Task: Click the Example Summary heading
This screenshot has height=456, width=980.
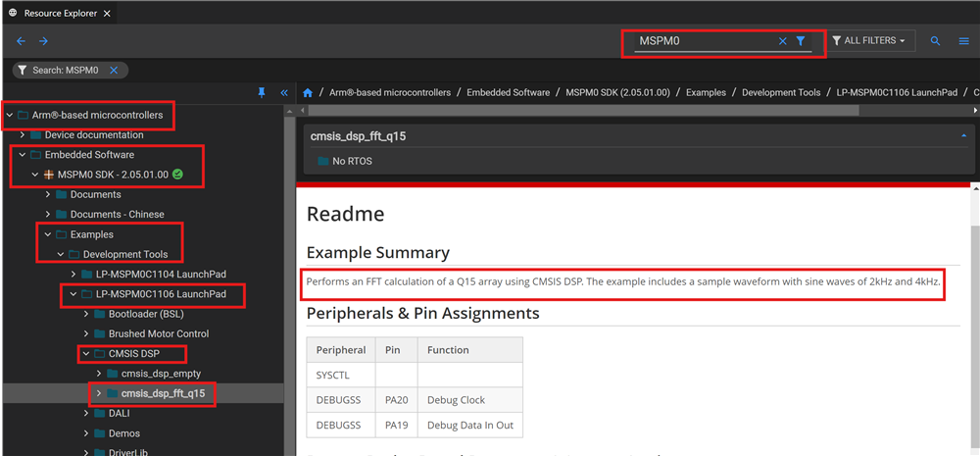Action: [x=377, y=253]
